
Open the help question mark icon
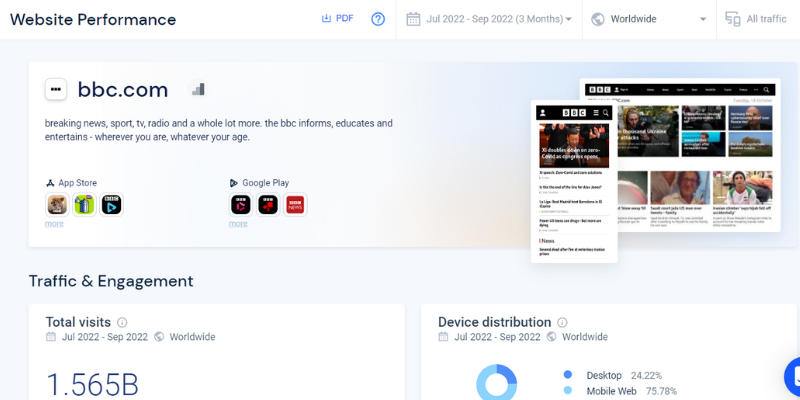378,19
